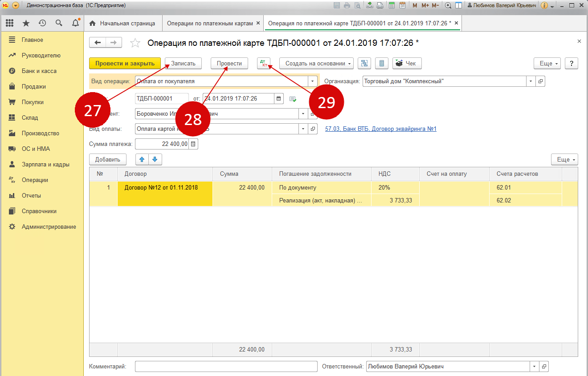Move row up with blue up arrow

pyautogui.click(x=142, y=159)
